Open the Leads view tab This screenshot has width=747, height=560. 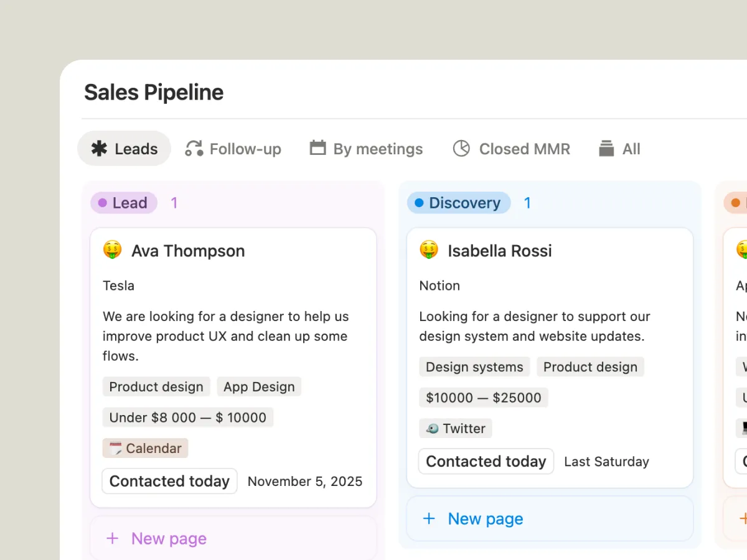coord(124,149)
